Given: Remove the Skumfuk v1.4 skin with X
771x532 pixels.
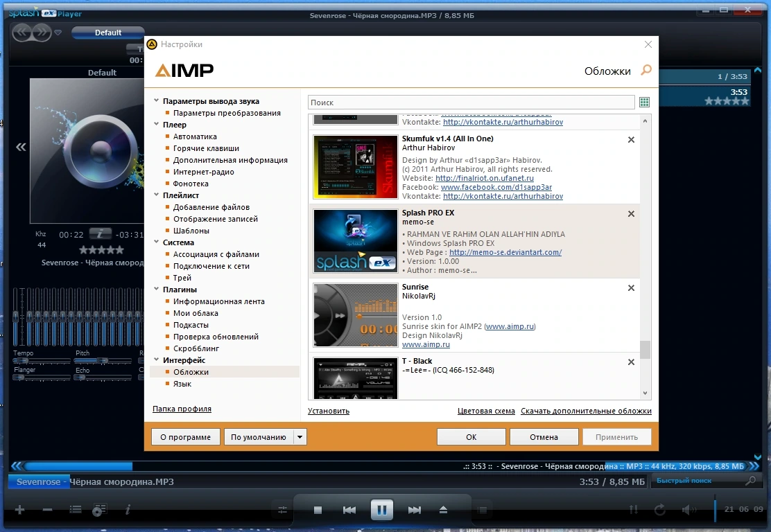Looking at the screenshot, I should (x=632, y=140).
